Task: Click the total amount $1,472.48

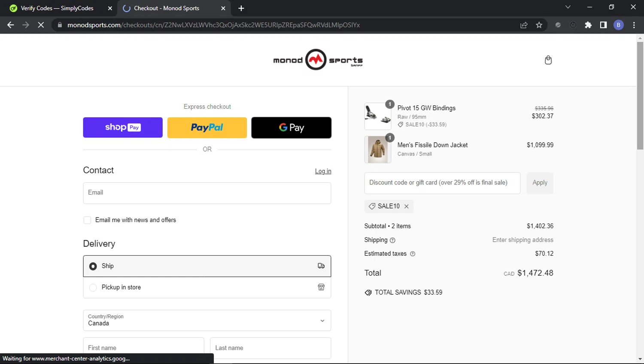Action: (x=535, y=273)
